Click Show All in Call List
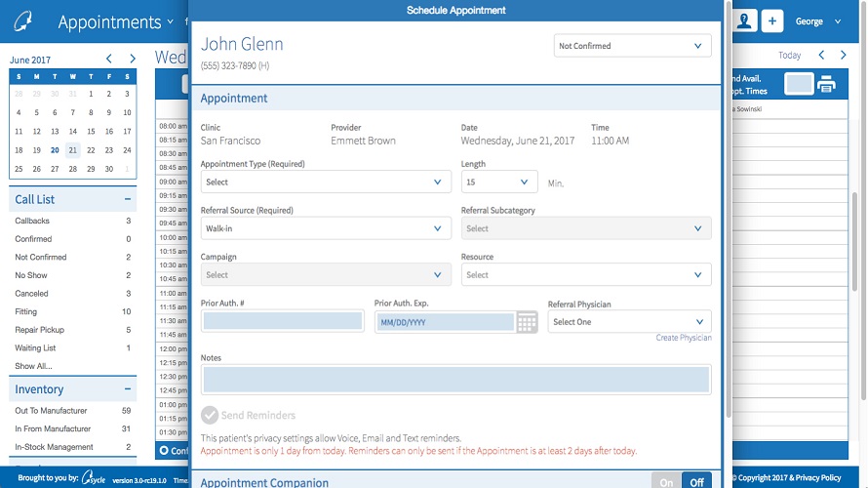The width and height of the screenshot is (868, 488). [x=33, y=366]
